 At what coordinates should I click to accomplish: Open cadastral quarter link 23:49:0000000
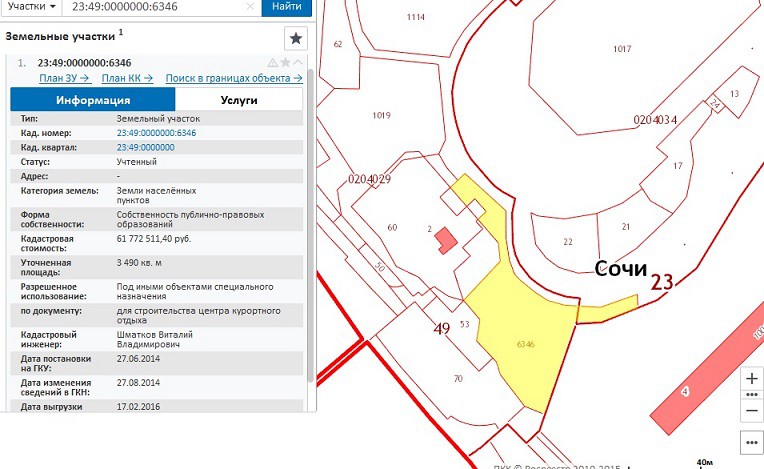[x=146, y=147]
